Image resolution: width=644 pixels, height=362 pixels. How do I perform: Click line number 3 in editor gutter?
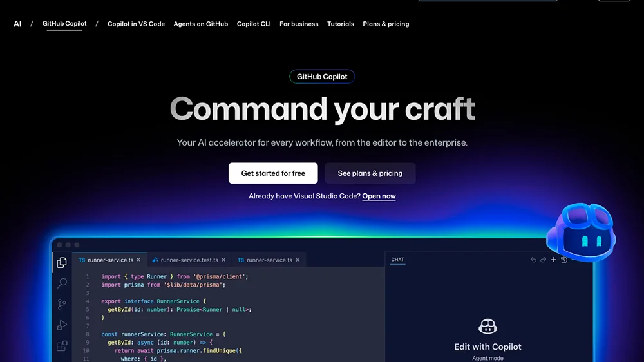point(88,293)
